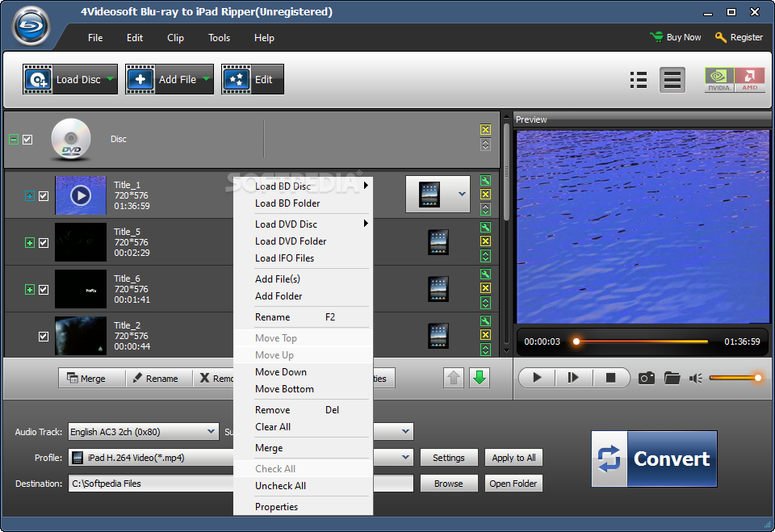Open the Edit effects toolbar button
Viewport: 775px width, 532px height.
coord(253,79)
